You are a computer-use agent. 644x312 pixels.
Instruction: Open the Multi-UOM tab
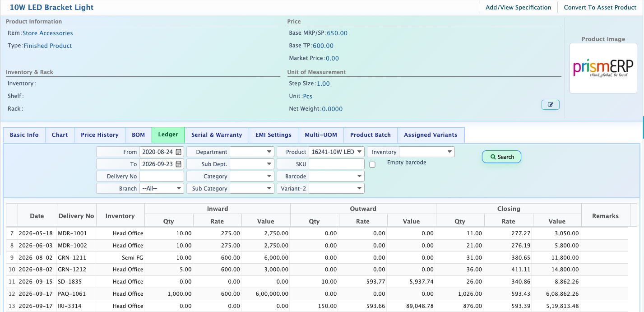(321, 135)
